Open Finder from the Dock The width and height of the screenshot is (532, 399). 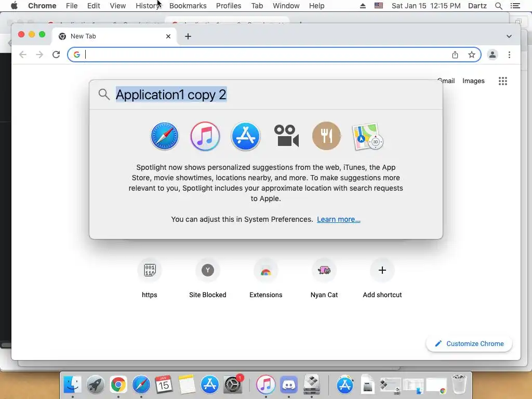(x=72, y=385)
